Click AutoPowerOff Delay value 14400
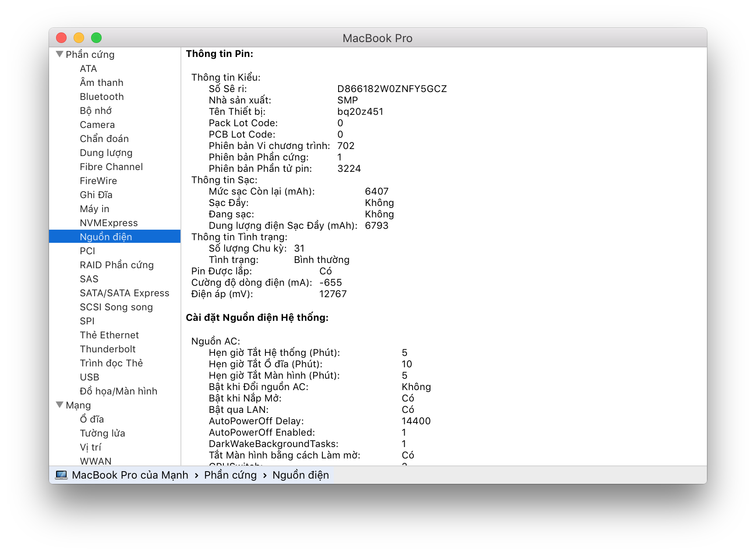The height and width of the screenshot is (554, 756). coord(416,421)
